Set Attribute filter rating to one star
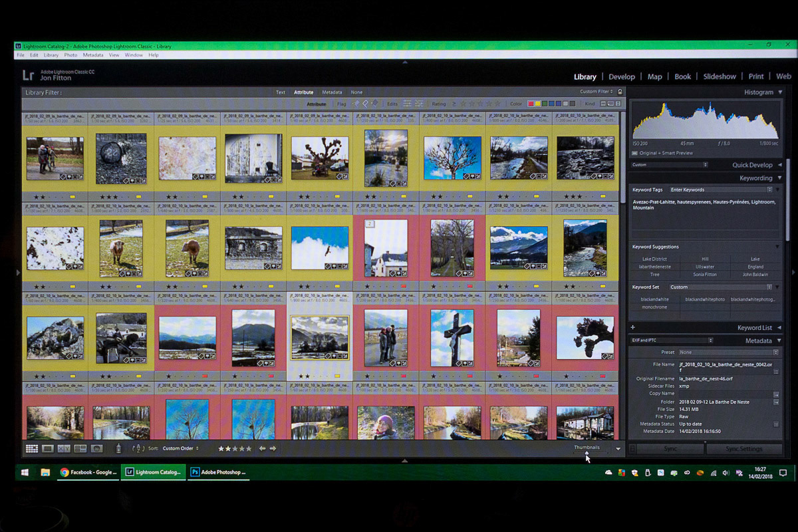 (x=464, y=104)
